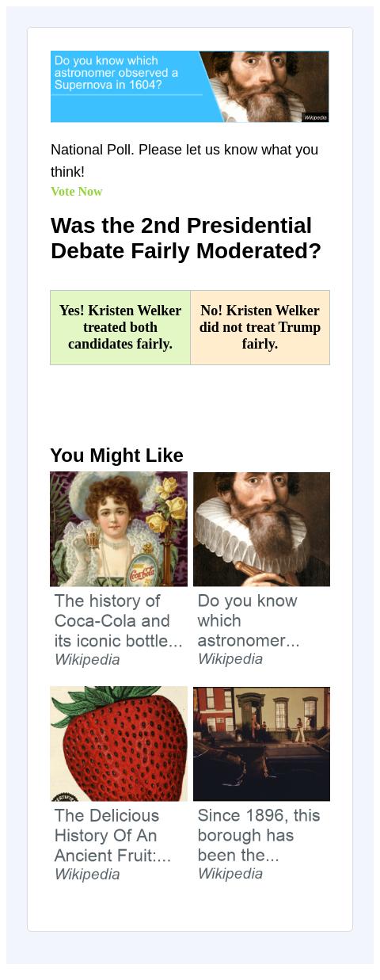This screenshot has height=980, width=380.
Task: Read 'The history of Coca-Cola' article link
Action: 119,621
